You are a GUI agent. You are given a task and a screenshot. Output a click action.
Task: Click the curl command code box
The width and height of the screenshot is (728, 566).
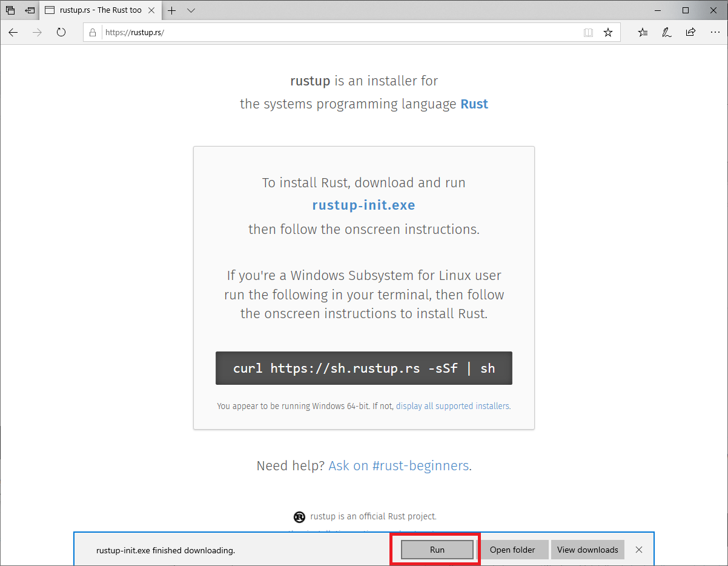coord(364,368)
